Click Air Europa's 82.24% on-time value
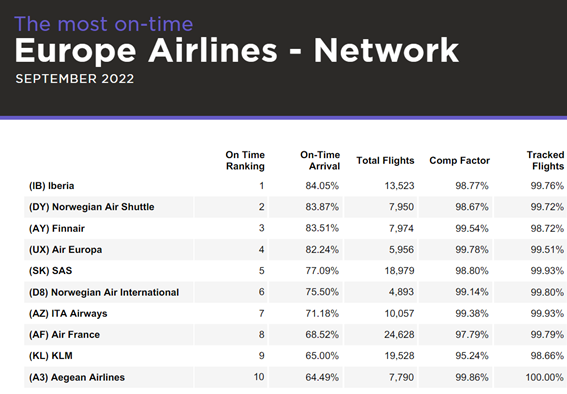Viewport: 567px width, 394px height. [x=322, y=249]
